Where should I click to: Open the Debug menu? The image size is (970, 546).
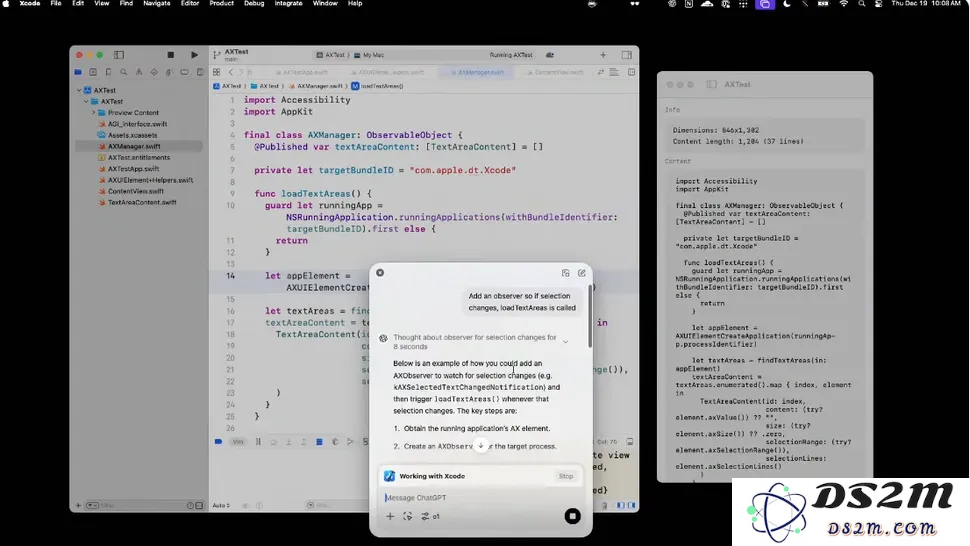point(254,4)
